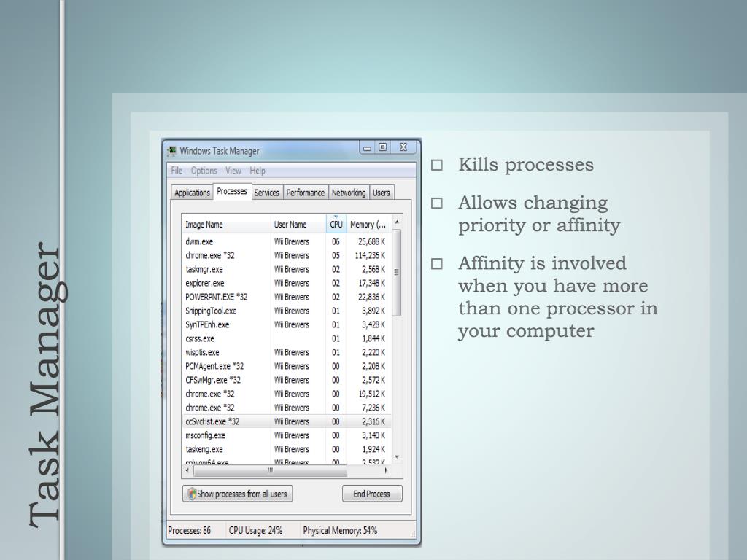Select POWERPNT.EXE *32 process
The image size is (747, 560).
tap(286, 297)
